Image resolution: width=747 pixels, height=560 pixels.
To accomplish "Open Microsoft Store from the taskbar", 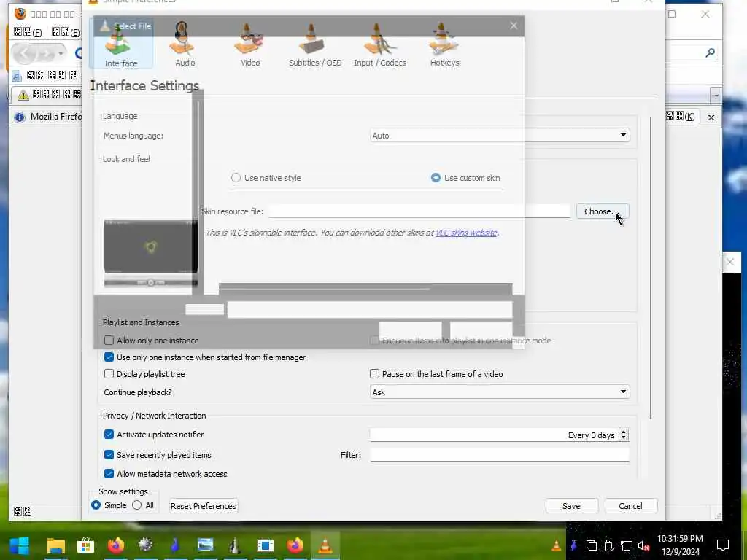I will click(x=86, y=545).
